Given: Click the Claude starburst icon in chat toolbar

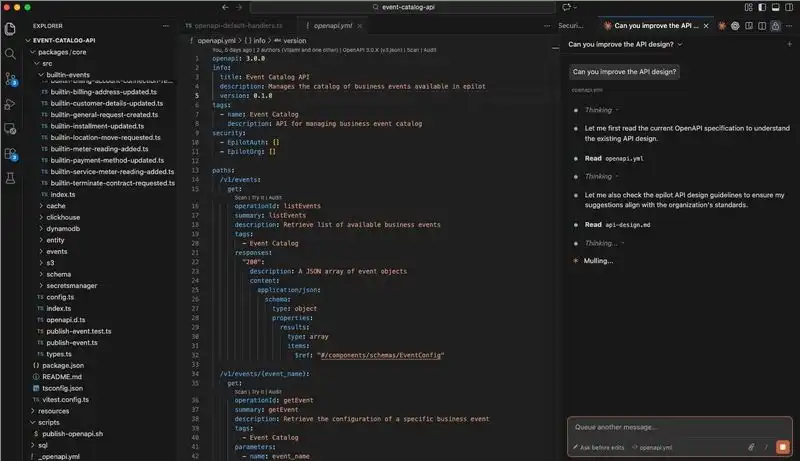Looking at the screenshot, I should (721, 25).
